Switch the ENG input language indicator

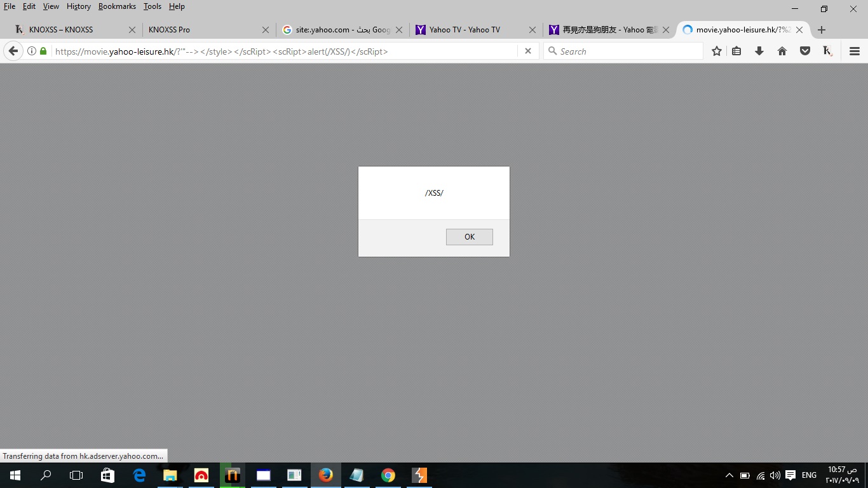tap(809, 475)
